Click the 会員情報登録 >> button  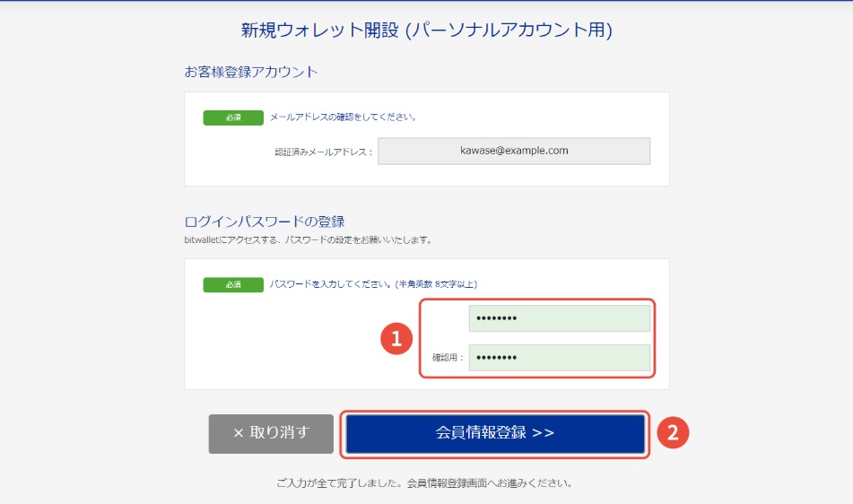(495, 433)
